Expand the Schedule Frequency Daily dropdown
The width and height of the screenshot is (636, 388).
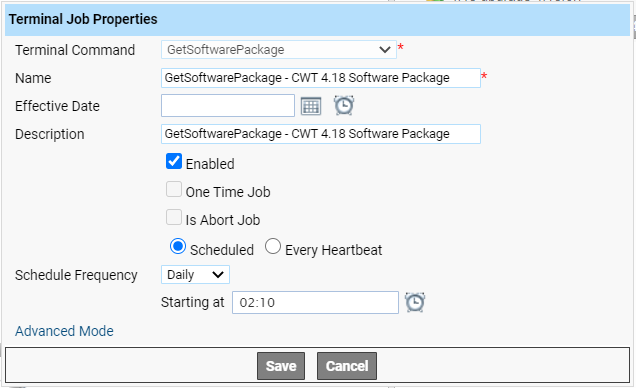(195, 274)
